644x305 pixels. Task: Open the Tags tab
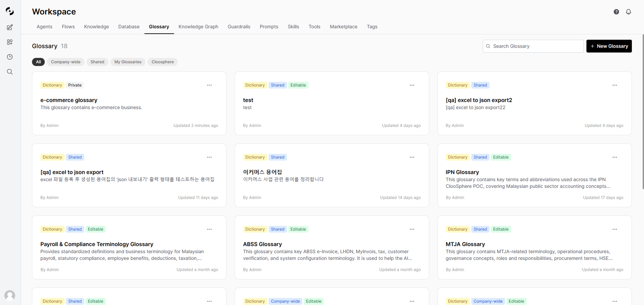tap(372, 27)
